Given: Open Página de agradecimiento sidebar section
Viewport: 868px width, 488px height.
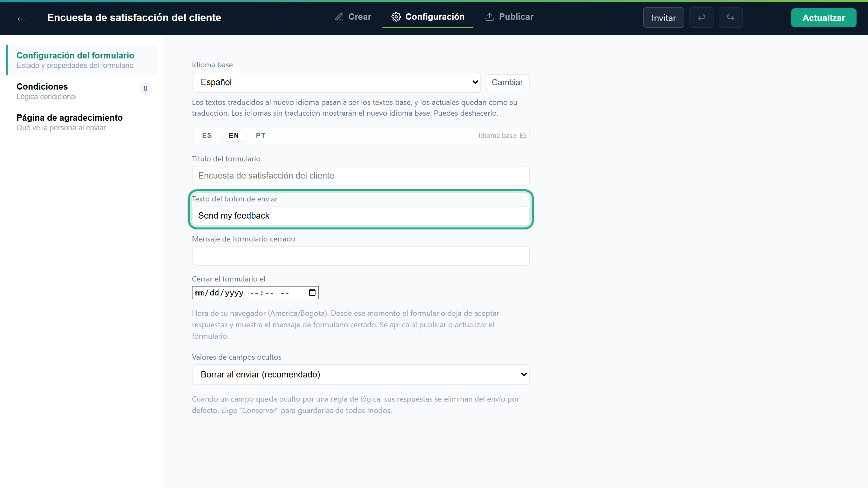Looking at the screenshot, I should click(82, 122).
